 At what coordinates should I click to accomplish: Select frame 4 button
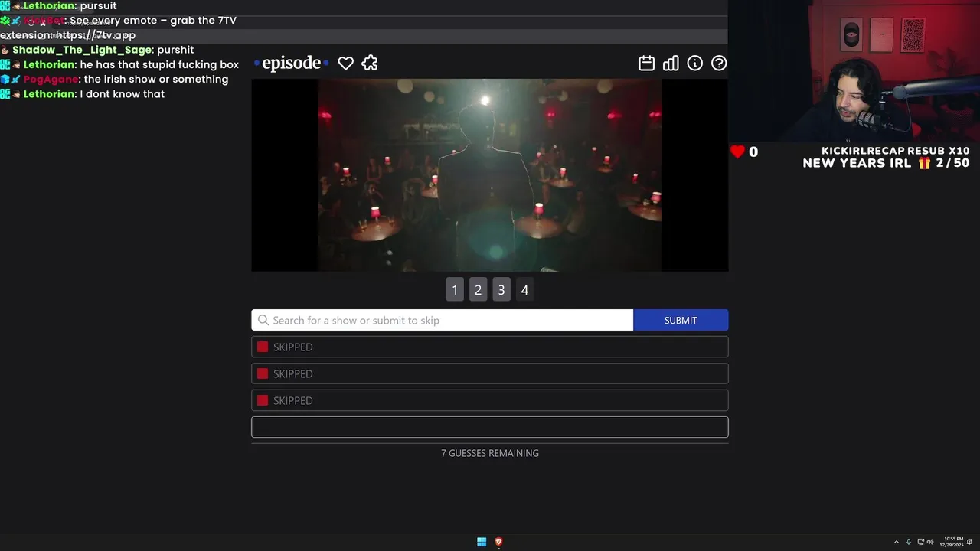(524, 289)
